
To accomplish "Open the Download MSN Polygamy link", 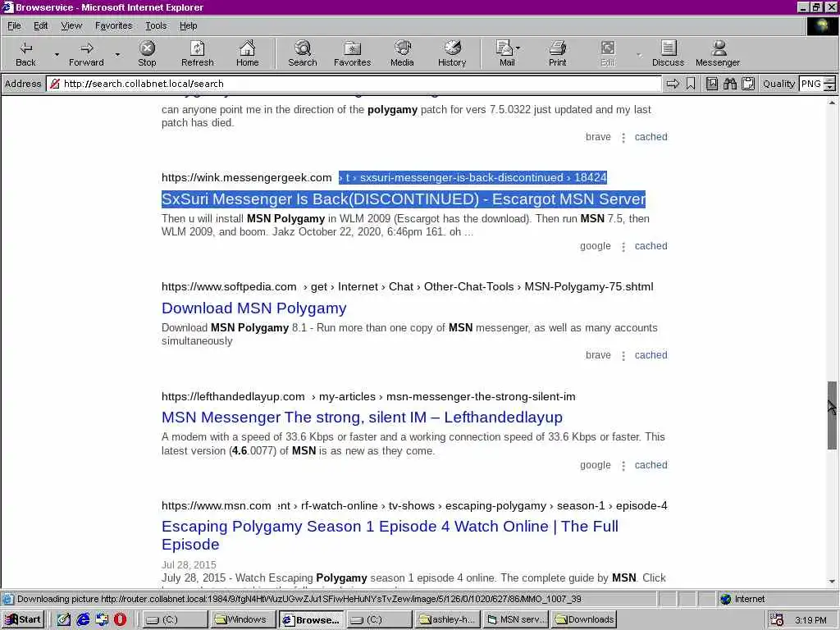I will (254, 308).
